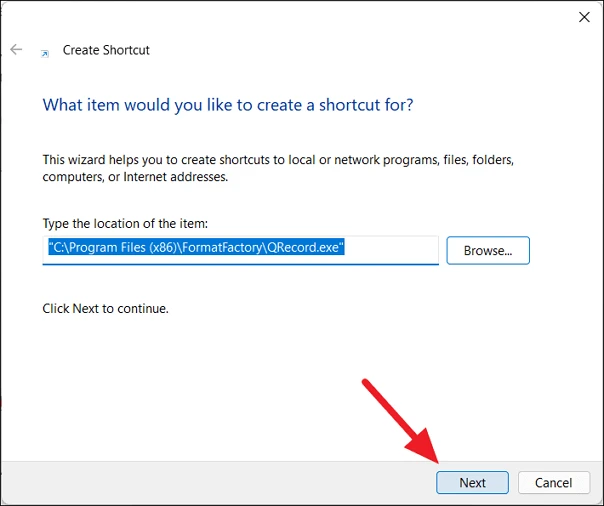Open the Browse... file picker

click(487, 250)
